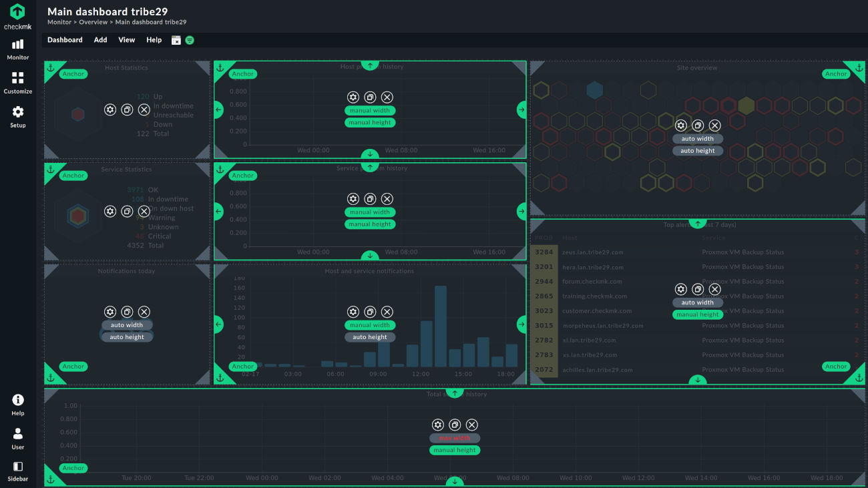Image resolution: width=868 pixels, height=488 pixels.
Task: Click the right resize arrow of Service problem history
Action: (521, 211)
